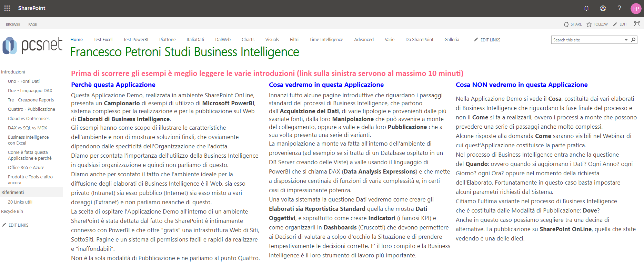Click the Share icon in the ribbon

(x=566, y=24)
